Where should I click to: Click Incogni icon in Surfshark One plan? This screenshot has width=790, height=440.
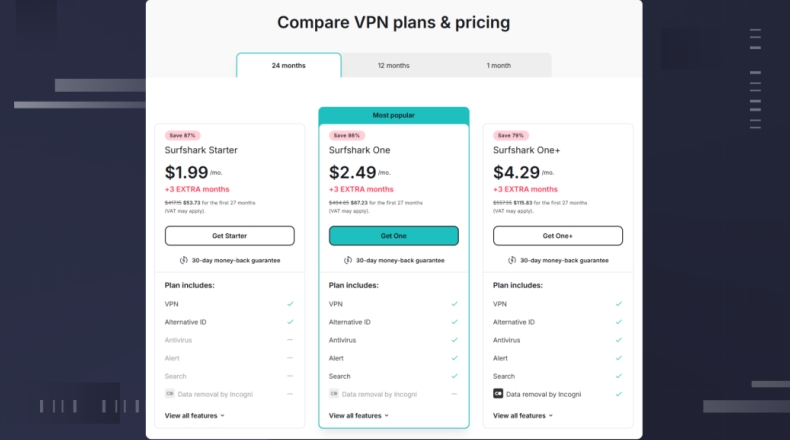(x=334, y=394)
